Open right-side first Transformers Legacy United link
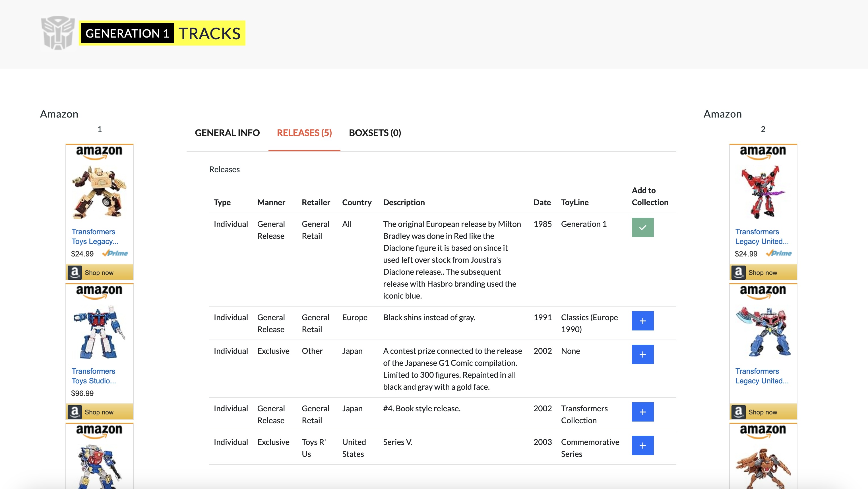The width and height of the screenshot is (868, 489). (x=762, y=237)
